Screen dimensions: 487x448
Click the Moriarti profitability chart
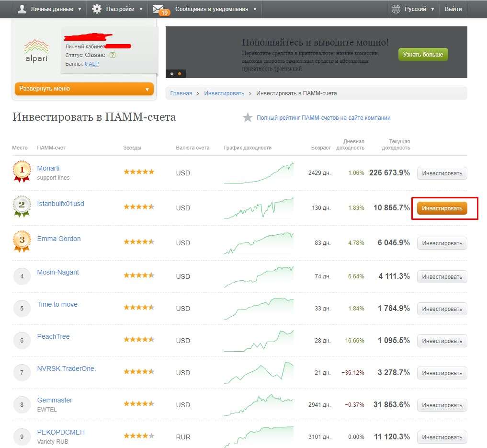point(259,173)
